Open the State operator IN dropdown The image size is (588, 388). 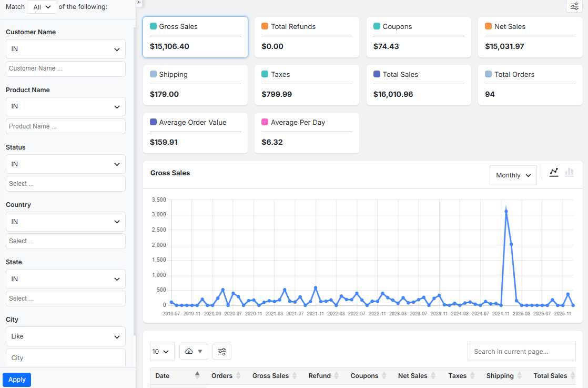(66, 279)
